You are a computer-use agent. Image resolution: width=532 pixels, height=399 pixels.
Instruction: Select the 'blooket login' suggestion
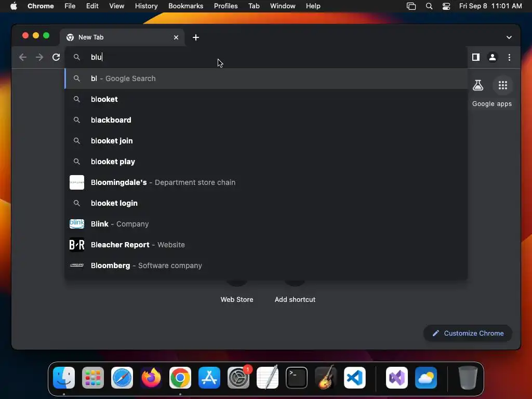[266, 203]
